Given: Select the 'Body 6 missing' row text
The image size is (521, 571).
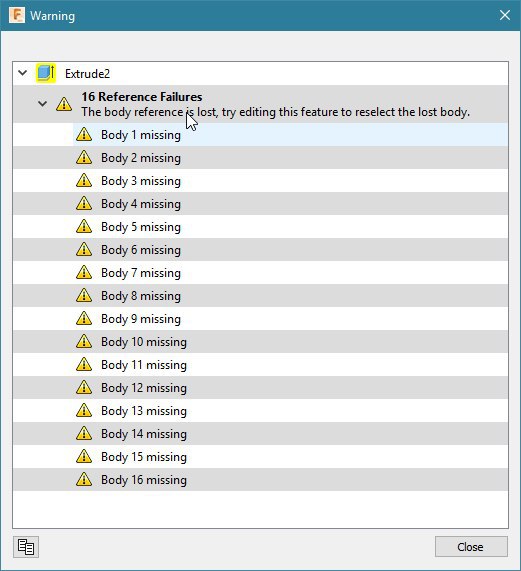Looking at the screenshot, I should tap(141, 249).
